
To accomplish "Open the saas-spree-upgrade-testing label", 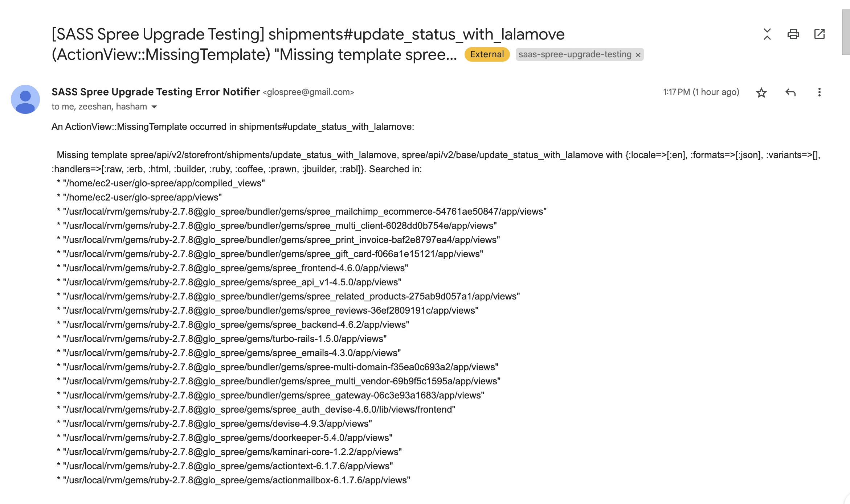I will tap(575, 54).
